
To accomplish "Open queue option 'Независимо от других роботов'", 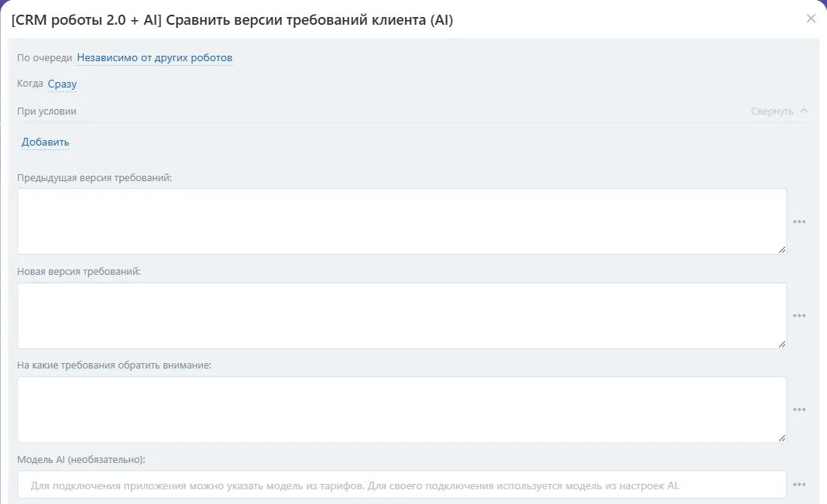I will (155, 57).
